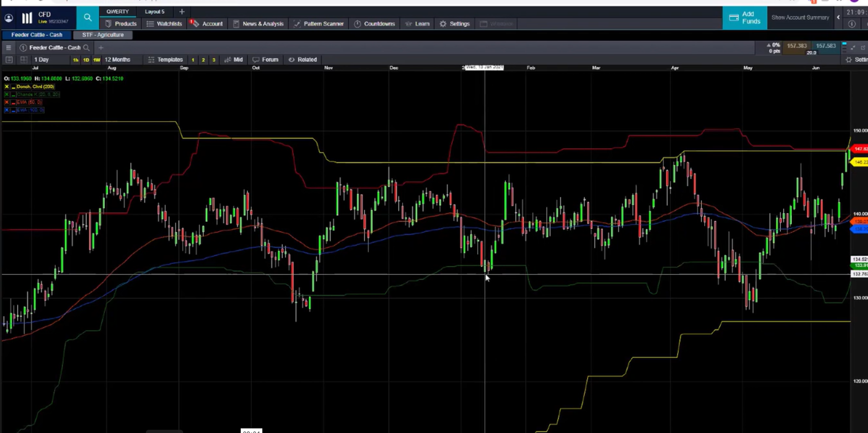Select the Feeder Cattle - Cash window tab
The height and width of the screenshot is (433, 868).
[x=37, y=35]
